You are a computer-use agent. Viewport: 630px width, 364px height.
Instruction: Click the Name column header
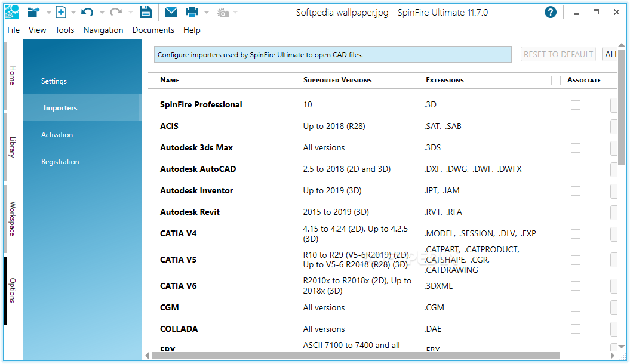[170, 81]
